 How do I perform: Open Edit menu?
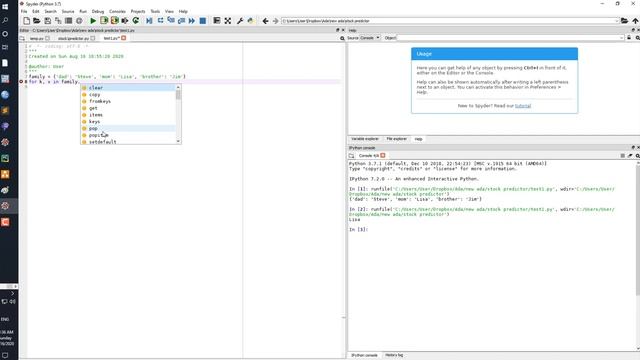[x=36, y=11]
